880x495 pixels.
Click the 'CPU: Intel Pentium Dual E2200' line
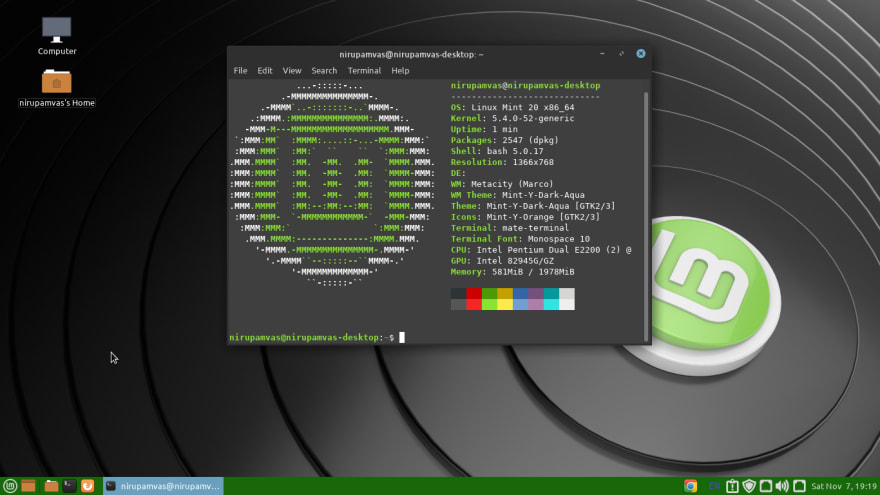point(541,250)
